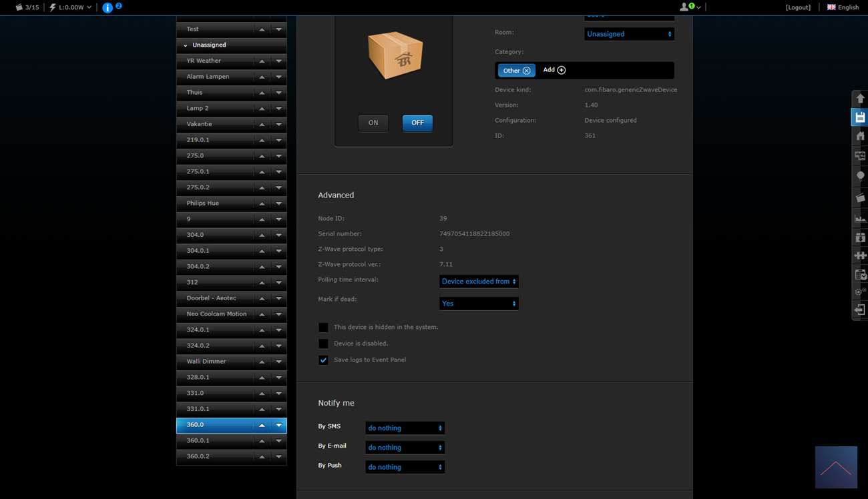Open the By E-mail notification dropdown

click(x=405, y=448)
